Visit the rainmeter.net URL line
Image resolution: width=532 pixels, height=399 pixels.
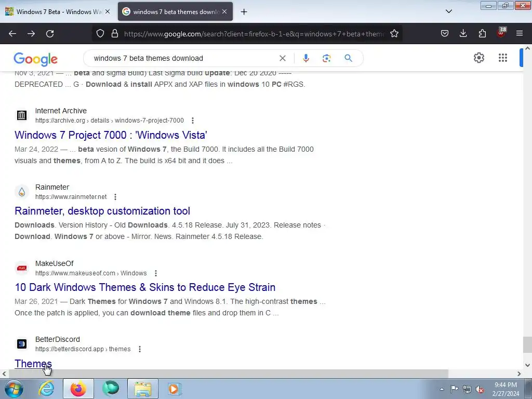tap(71, 197)
